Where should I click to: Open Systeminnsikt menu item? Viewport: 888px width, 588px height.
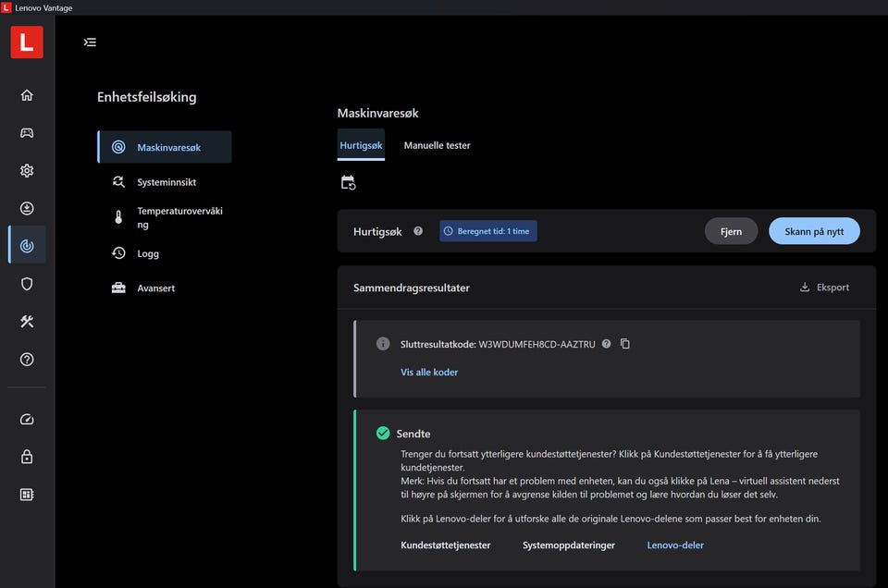click(165, 181)
